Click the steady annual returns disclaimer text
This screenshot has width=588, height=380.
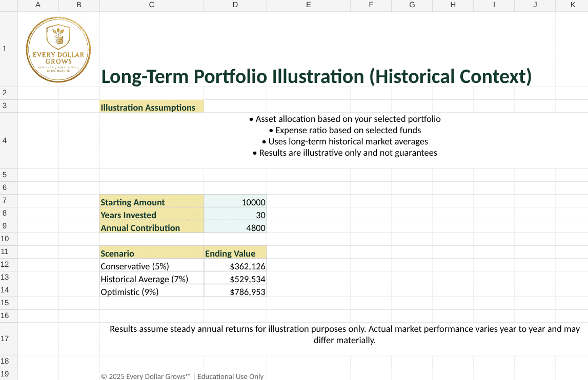(x=344, y=334)
